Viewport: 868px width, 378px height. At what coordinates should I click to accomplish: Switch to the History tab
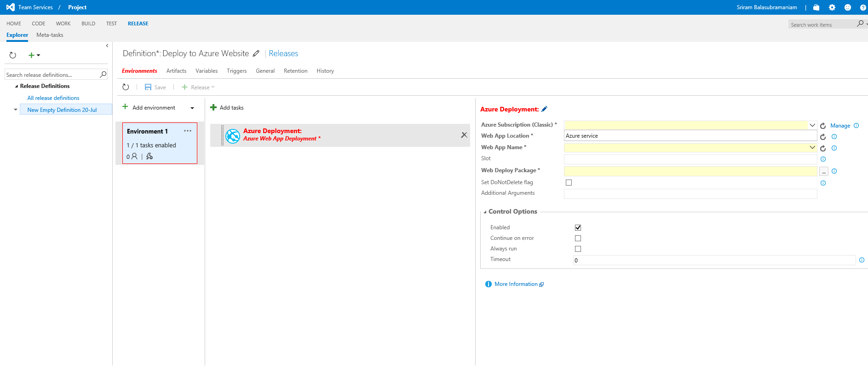[325, 71]
